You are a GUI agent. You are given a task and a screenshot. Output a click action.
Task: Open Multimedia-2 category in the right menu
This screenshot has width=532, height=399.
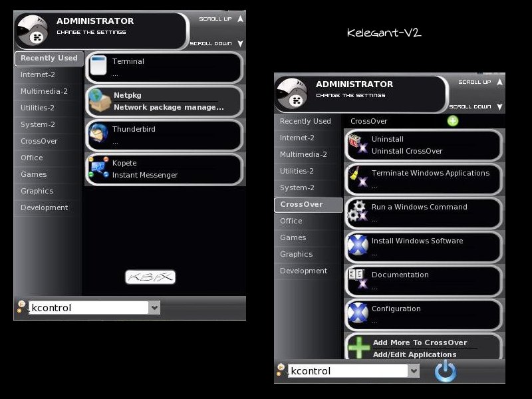(x=308, y=155)
